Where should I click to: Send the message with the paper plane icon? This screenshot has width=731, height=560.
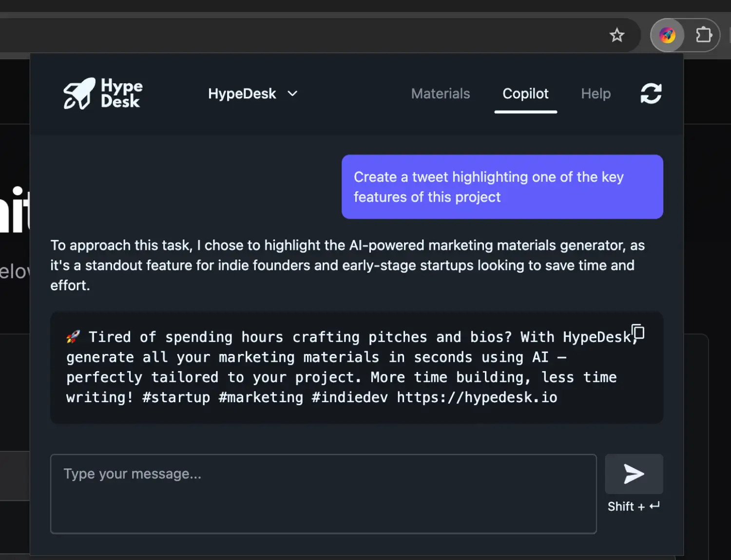point(634,473)
